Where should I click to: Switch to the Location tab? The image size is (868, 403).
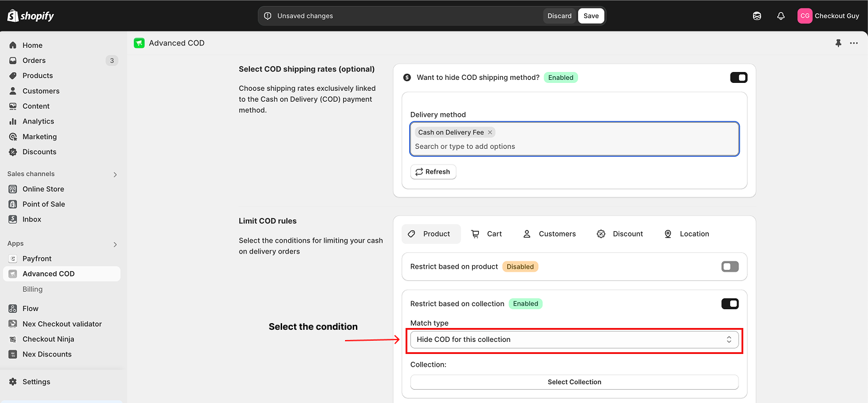[x=686, y=234]
